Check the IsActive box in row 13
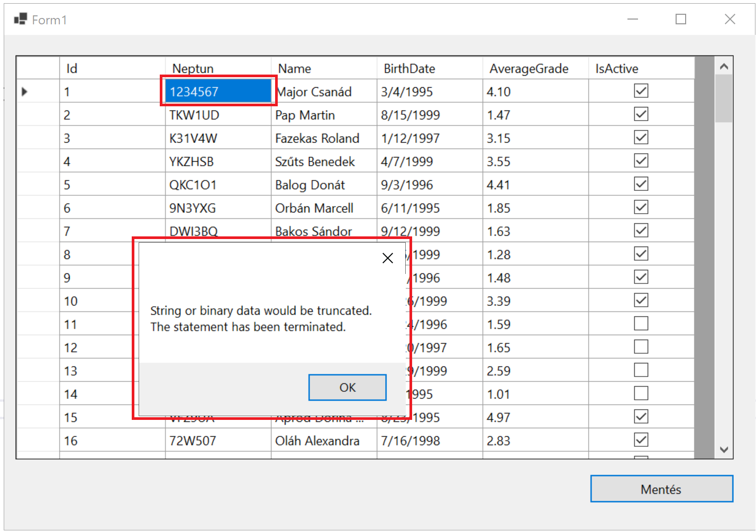The image size is (756, 532). pyautogui.click(x=641, y=370)
